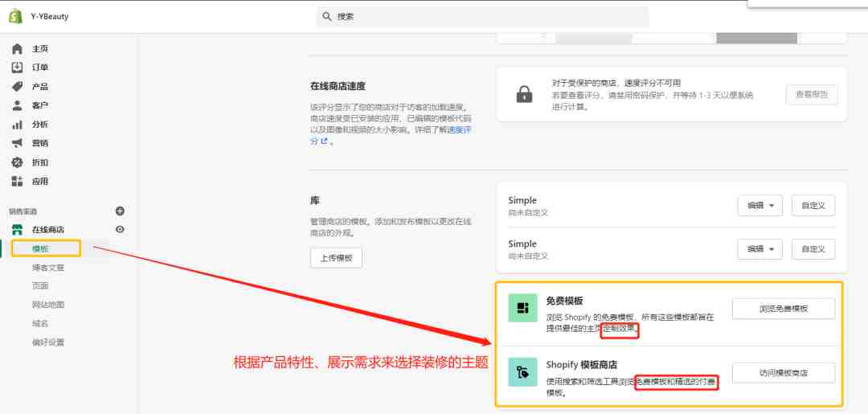Click 自定义 for first Simple theme

(x=813, y=205)
